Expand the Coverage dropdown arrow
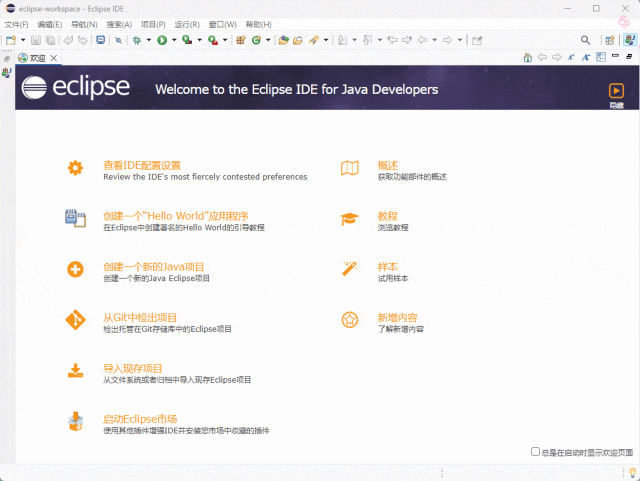 (x=200, y=40)
